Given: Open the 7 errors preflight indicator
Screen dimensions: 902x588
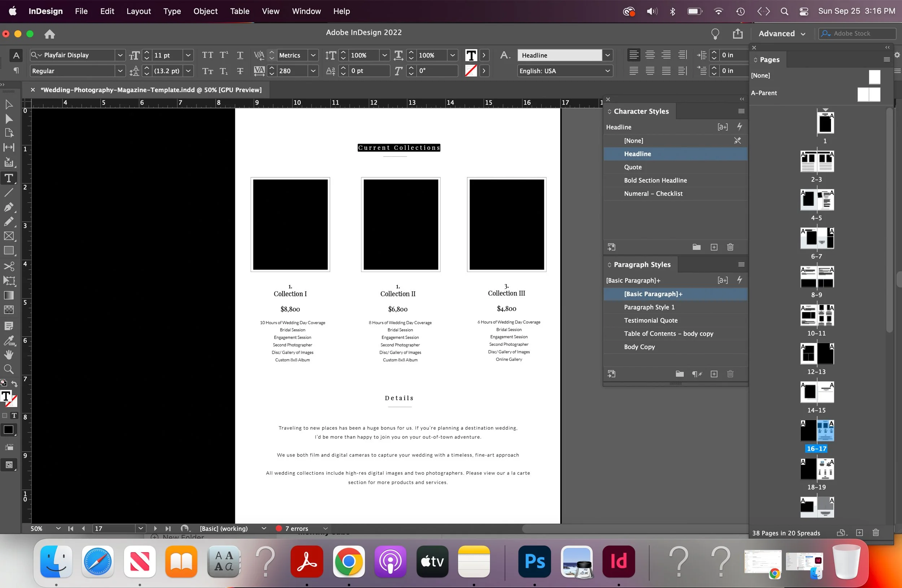Looking at the screenshot, I should click(x=297, y=528).
